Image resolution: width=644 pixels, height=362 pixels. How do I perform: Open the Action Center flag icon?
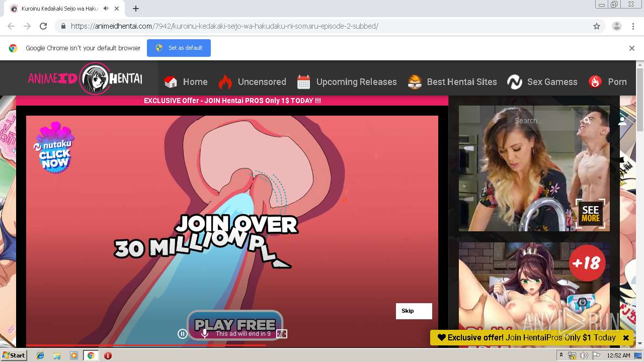[x=596, y=355]
